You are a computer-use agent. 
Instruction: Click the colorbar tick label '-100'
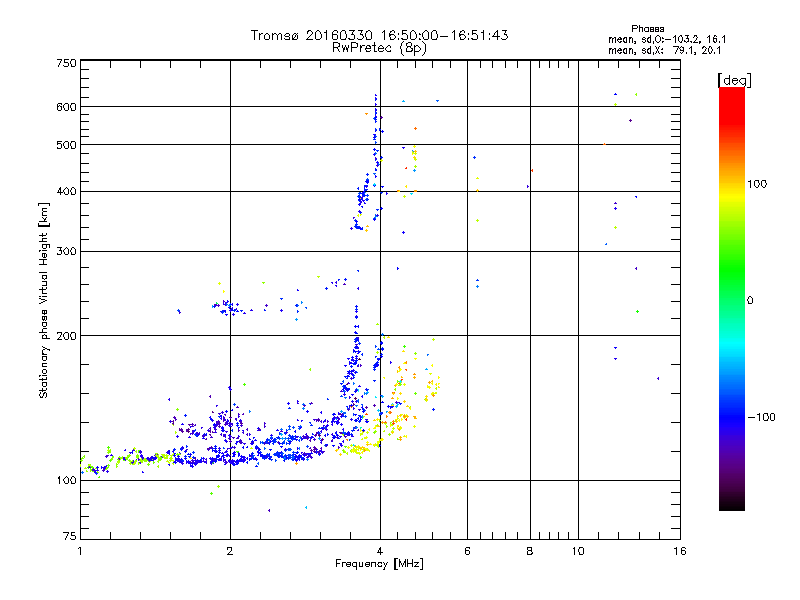[x=761, y=417]
